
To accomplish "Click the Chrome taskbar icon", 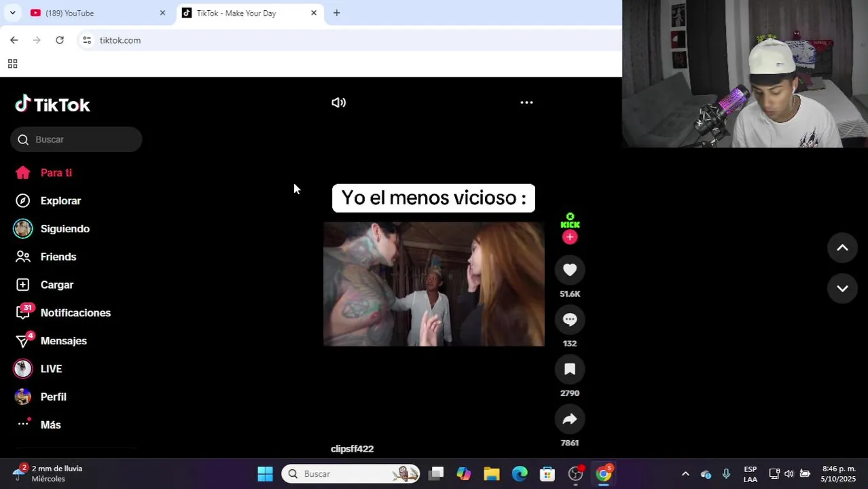I will [604, 474].
